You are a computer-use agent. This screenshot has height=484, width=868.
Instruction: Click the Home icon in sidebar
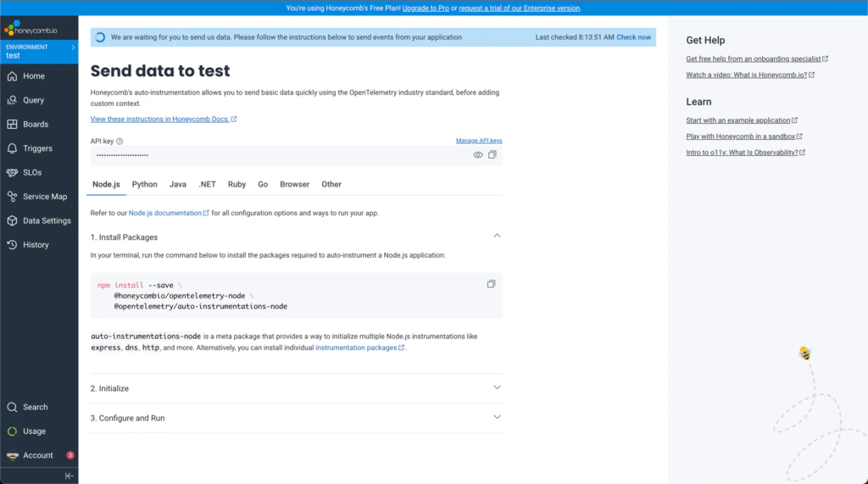click(x=12, y=76)
